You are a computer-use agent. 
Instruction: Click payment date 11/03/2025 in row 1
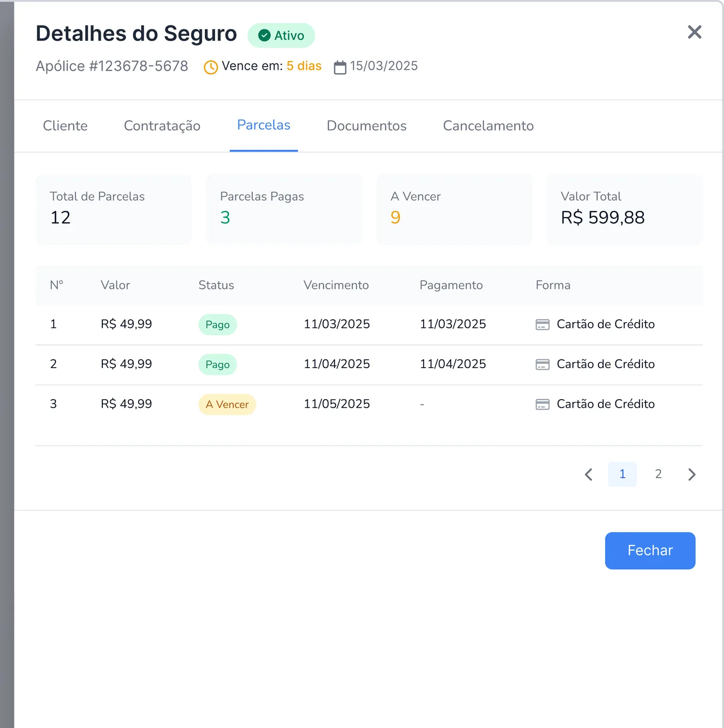coord(453,324)
